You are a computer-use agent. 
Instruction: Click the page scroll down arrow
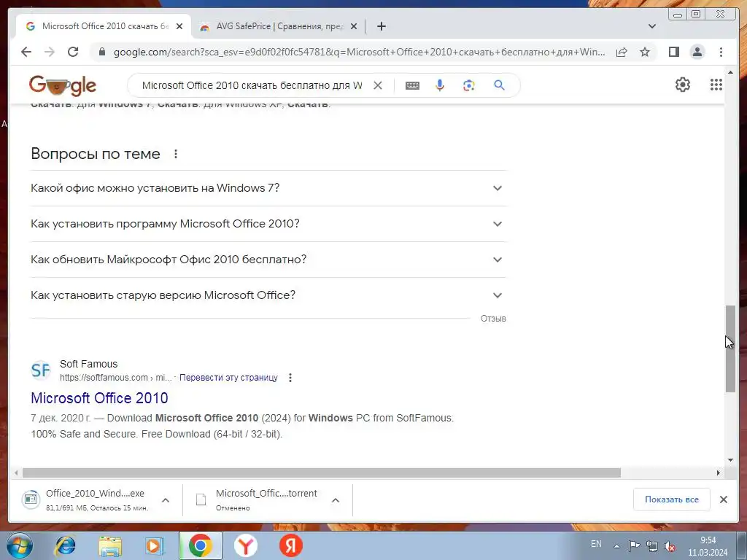click(x=730, y=460)
